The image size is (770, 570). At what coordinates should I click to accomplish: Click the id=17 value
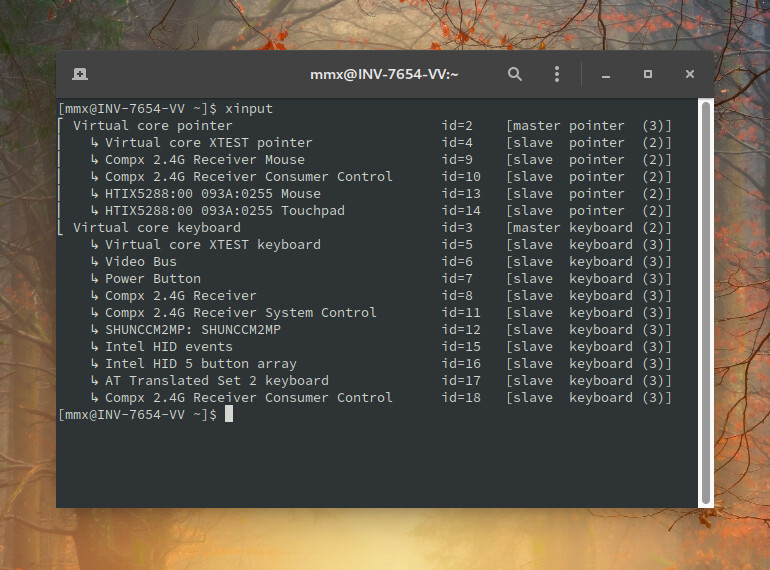[461, 381]
